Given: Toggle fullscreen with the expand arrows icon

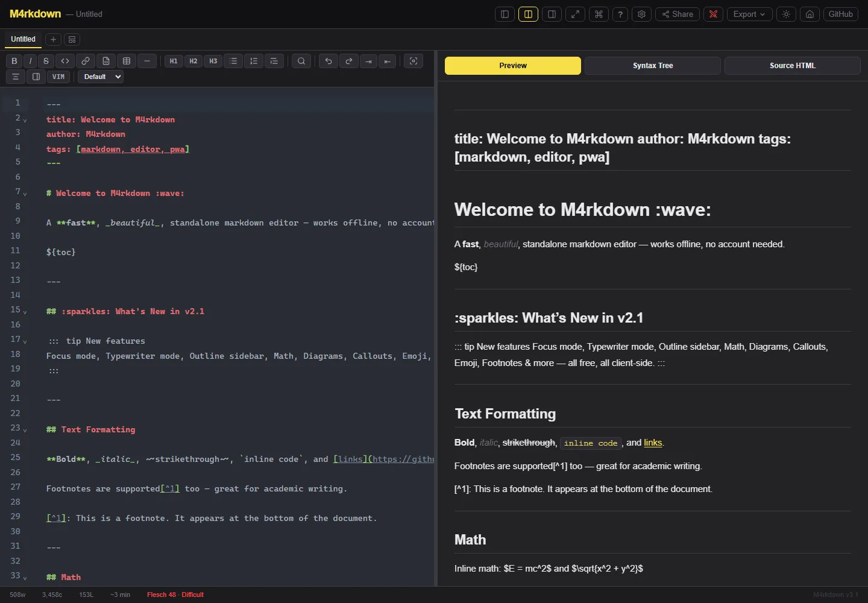Looking at the screenshot, I should tap(576, 14).
